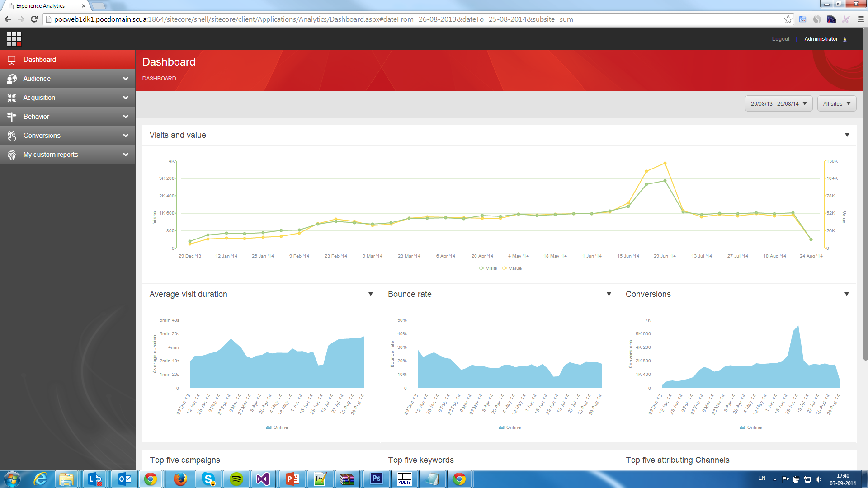Screen dimensions: 868x488
Task: Click the Acquisition sidebar icon
Action: 12,98
